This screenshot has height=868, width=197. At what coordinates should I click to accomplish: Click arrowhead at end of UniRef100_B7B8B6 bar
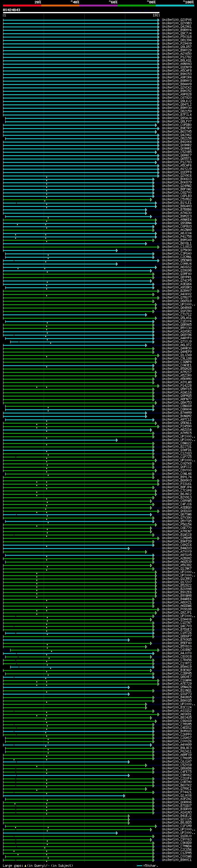pos(146,210)
